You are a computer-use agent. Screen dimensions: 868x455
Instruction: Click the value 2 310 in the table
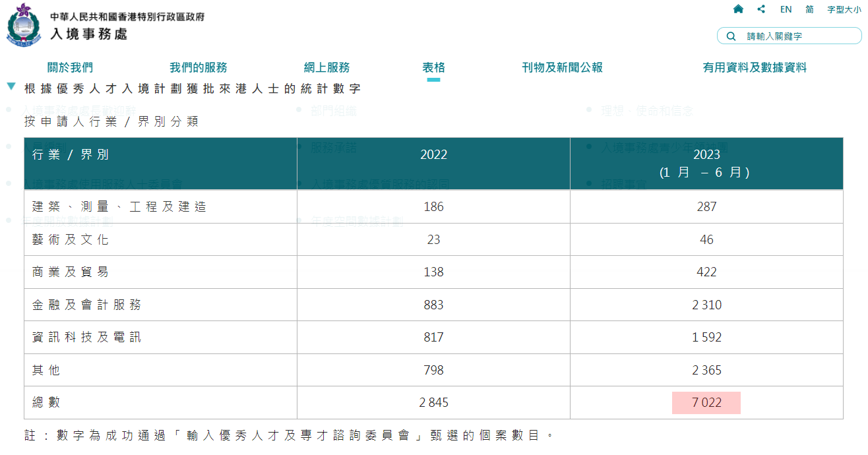click(706, 305)
